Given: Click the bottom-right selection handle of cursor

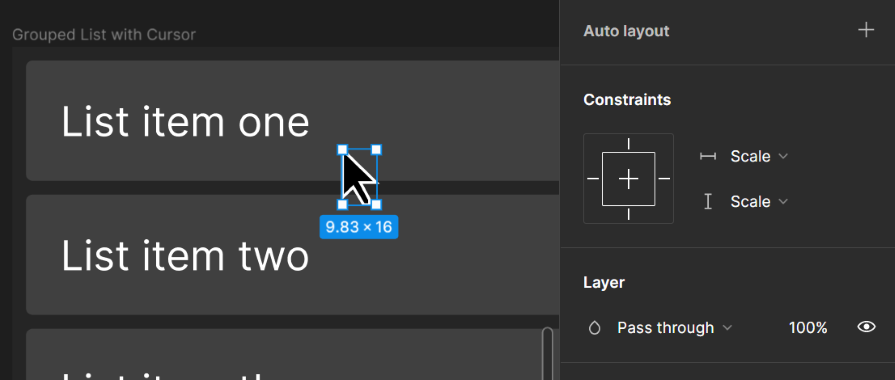Looking at the screenshot, I should [x=376, y=204].
